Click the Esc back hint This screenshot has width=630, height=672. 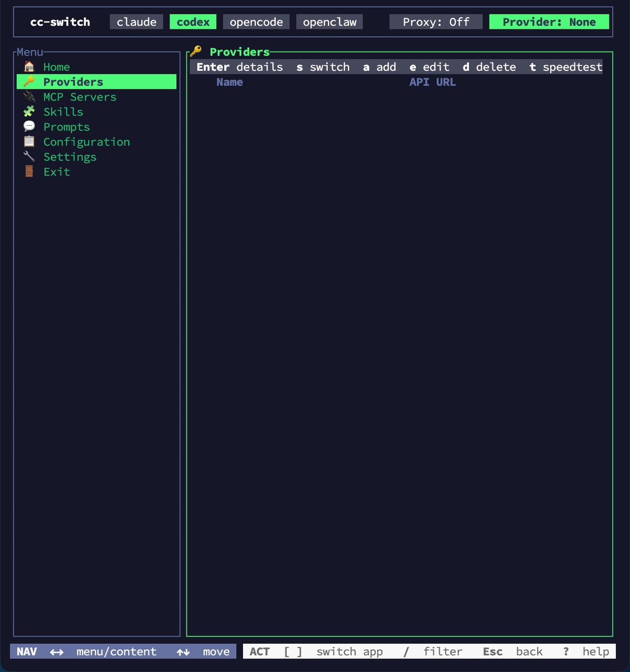coord(513,652)
